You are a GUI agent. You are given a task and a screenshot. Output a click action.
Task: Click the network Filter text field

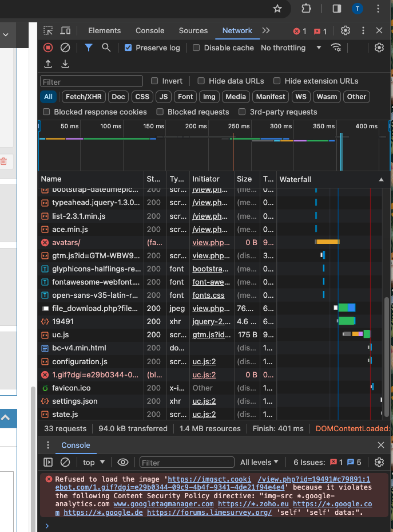pyautogui.click(x=92, y=81)
